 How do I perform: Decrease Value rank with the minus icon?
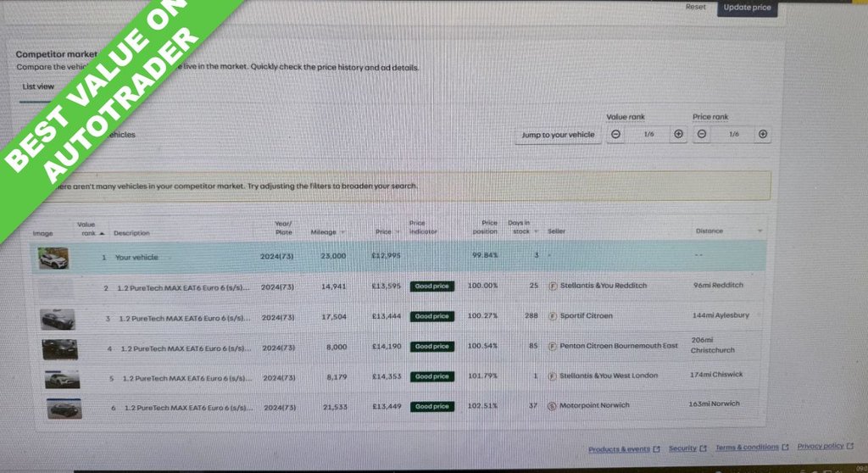pyautogui.click(x=616, y=134)
